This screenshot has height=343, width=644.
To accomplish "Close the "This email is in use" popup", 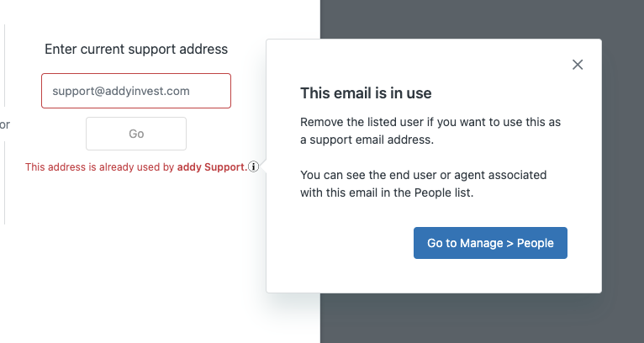I will [x=578, y=65].
